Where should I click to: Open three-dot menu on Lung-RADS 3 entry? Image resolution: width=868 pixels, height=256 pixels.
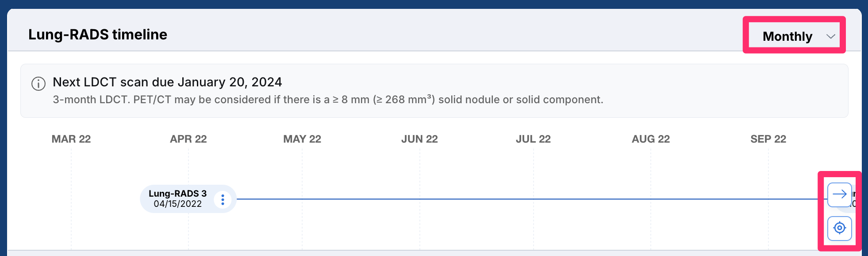pyautogui.click(x=223, y=199)
